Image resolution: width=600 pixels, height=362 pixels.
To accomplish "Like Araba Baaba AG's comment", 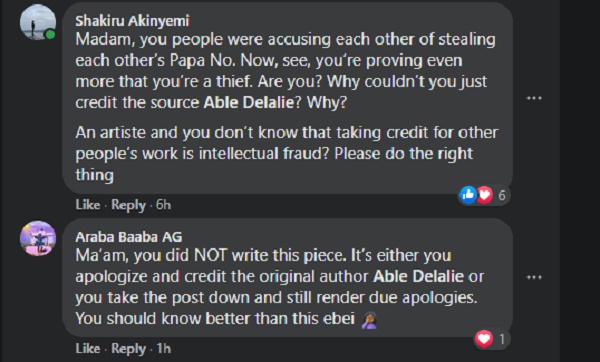I will 88,348.
